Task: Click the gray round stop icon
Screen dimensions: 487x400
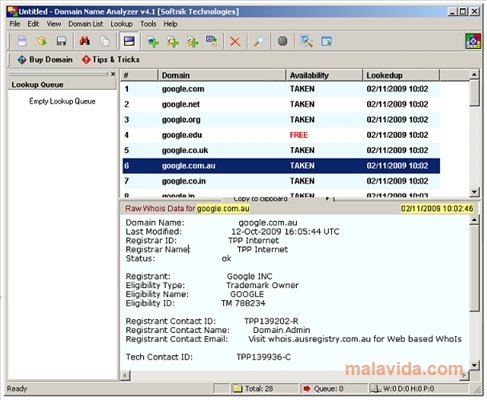Action: click(x=283, y=41)
